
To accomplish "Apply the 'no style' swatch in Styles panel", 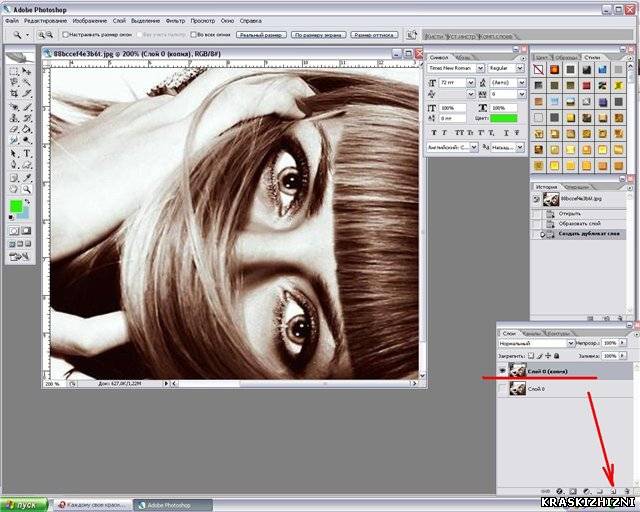I will [538, 69].
